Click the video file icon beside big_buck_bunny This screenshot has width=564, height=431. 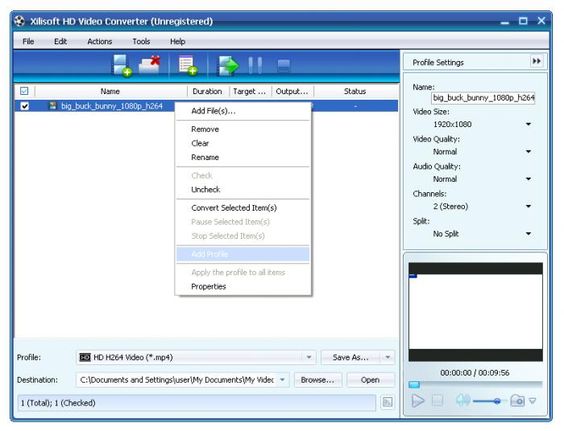click(x=53, y=106)
